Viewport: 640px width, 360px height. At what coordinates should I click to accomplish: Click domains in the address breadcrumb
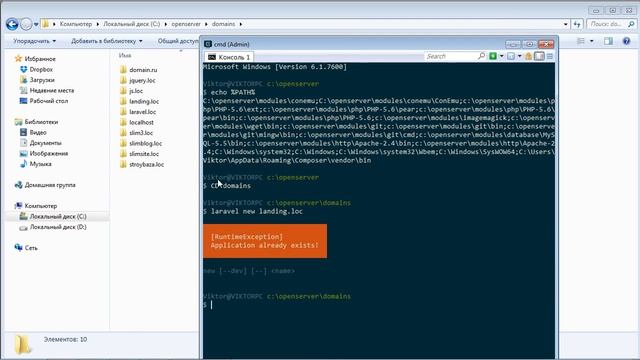(223, 24)
